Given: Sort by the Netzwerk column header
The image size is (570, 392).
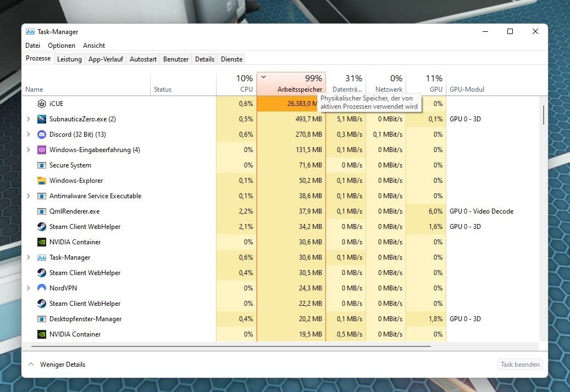Looking at the screenshot, I should tap(386, 84).
